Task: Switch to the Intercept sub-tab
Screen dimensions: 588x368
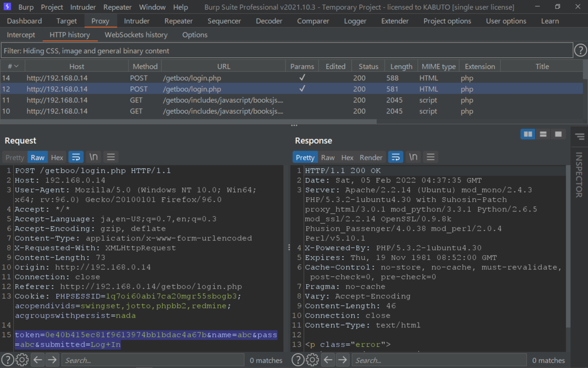Action: click(x=21, y=35)
